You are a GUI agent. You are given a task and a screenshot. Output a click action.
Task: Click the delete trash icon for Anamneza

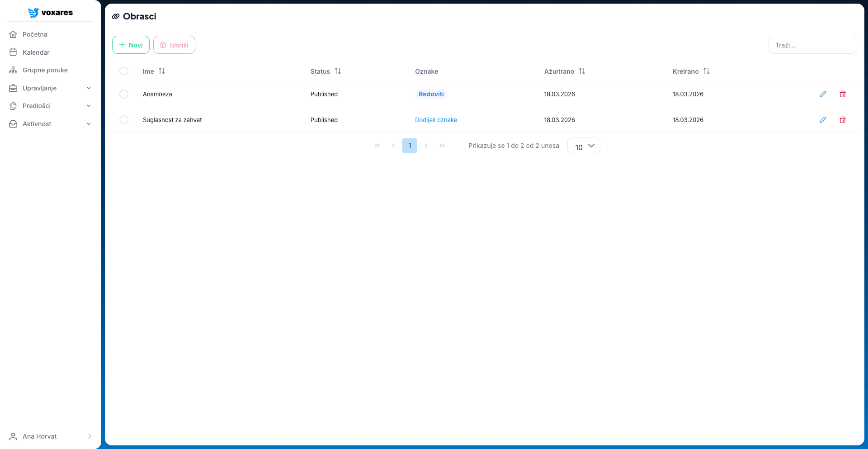(843, 94)
